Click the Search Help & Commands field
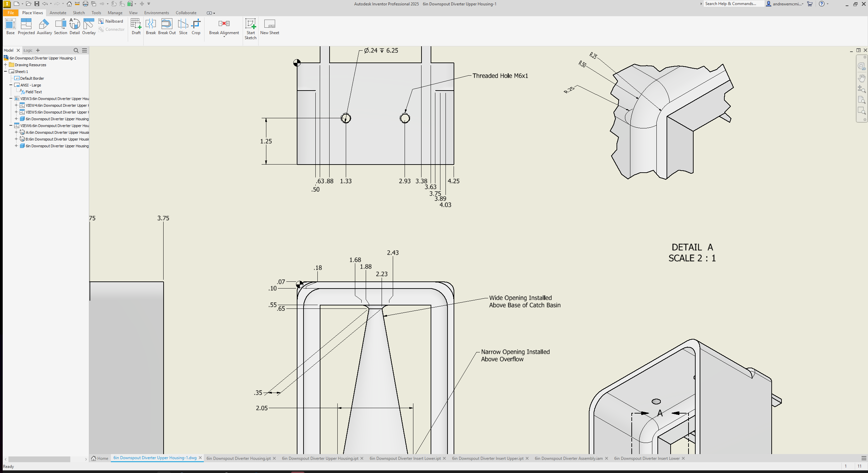 click(733, 4)
